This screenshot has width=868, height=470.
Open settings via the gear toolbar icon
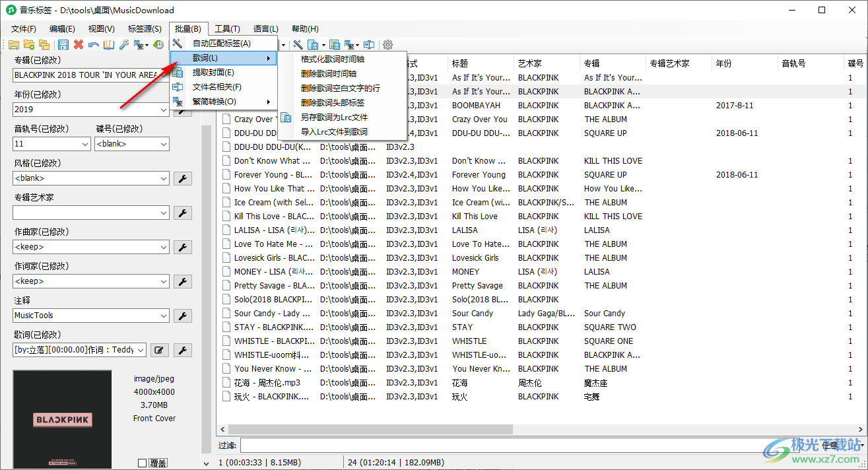tap(388, 45)
